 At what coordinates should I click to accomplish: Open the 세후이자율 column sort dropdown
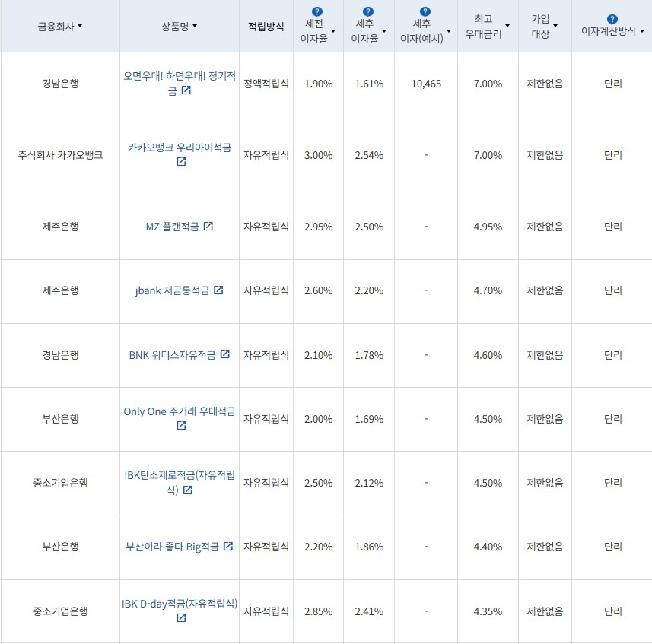point(384,30)
